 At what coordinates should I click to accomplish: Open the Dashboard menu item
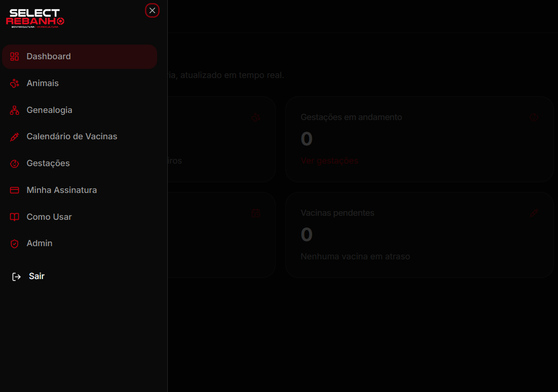[80, 57]
